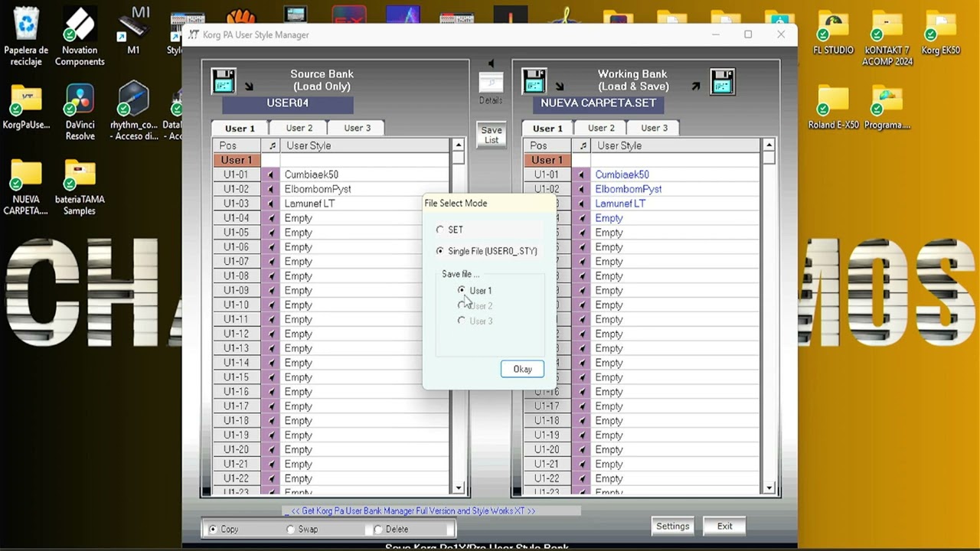
Task: Click play arrow for source row U1-04
Action: click(270, 218)
